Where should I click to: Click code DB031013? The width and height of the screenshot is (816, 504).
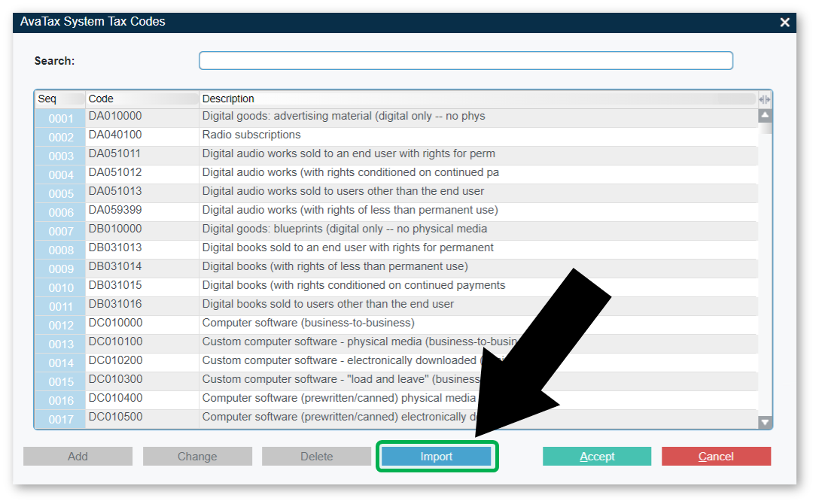pyautogui.click(x=115, y=247)
